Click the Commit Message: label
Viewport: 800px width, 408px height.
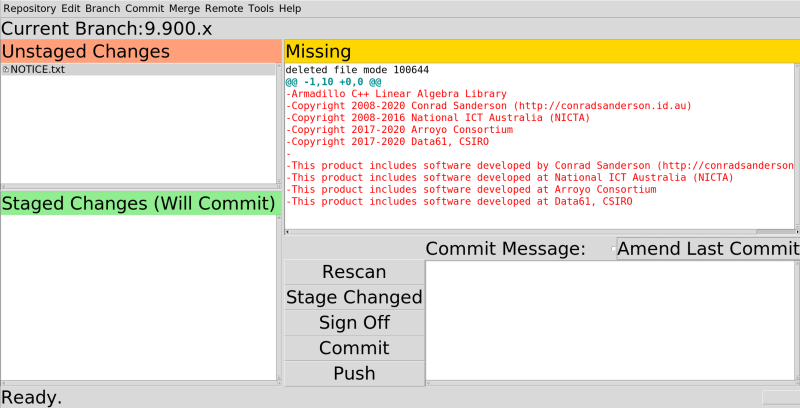506,248
